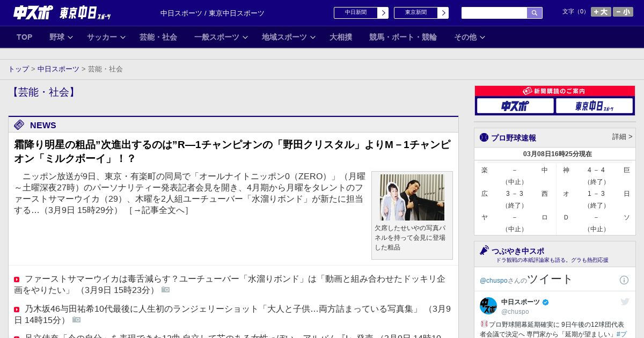This screenshot has width=644, height=338.
Task: Expand the その他 dropdown chevron
Action: tap(482, 38)
